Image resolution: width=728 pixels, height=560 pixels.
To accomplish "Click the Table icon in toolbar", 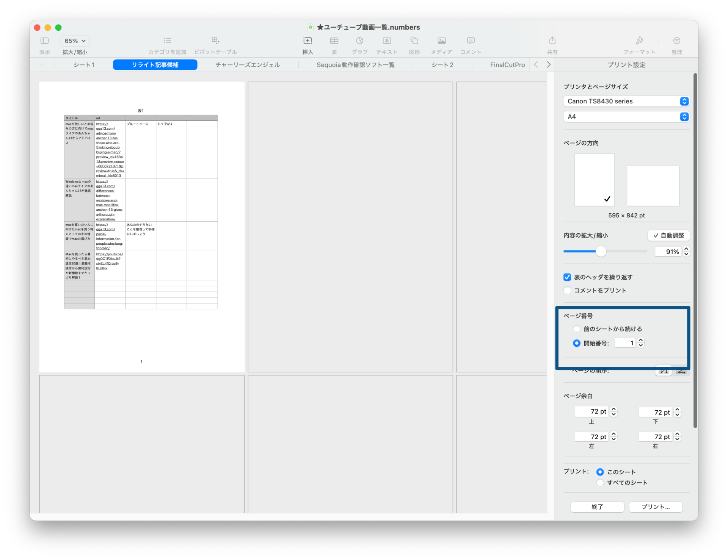I will 334,41.
